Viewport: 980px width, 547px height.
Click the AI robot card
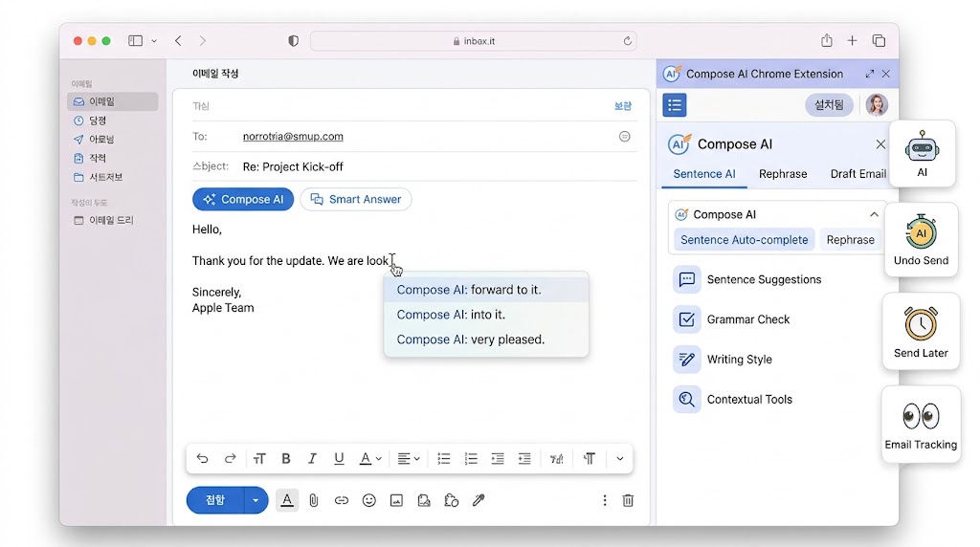click(922, 154)
